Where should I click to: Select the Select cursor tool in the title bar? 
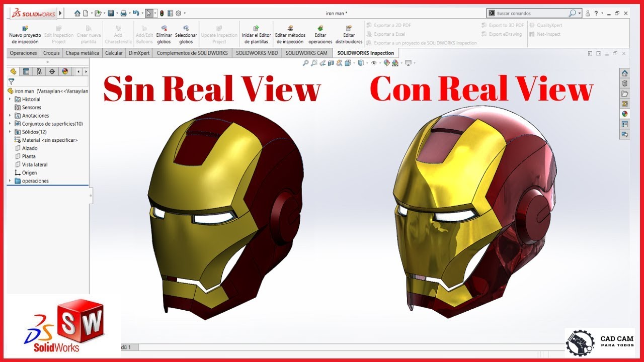pyautogui.click(x=149, y=13)
